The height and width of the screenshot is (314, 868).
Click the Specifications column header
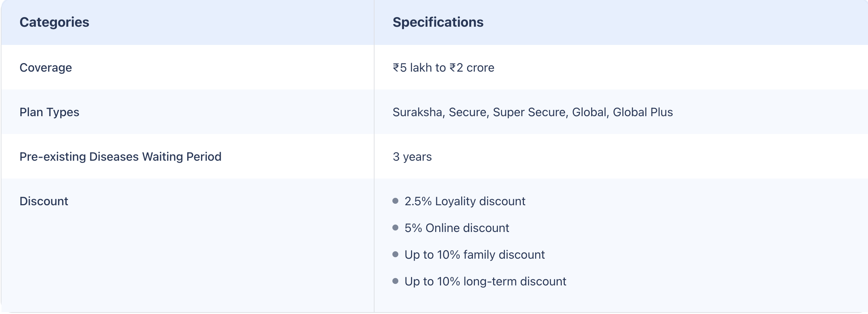(x=438, y=22)
